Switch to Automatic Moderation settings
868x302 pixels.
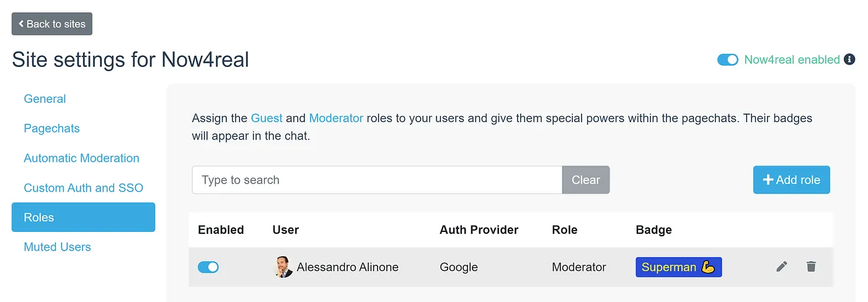click(81, 158)
